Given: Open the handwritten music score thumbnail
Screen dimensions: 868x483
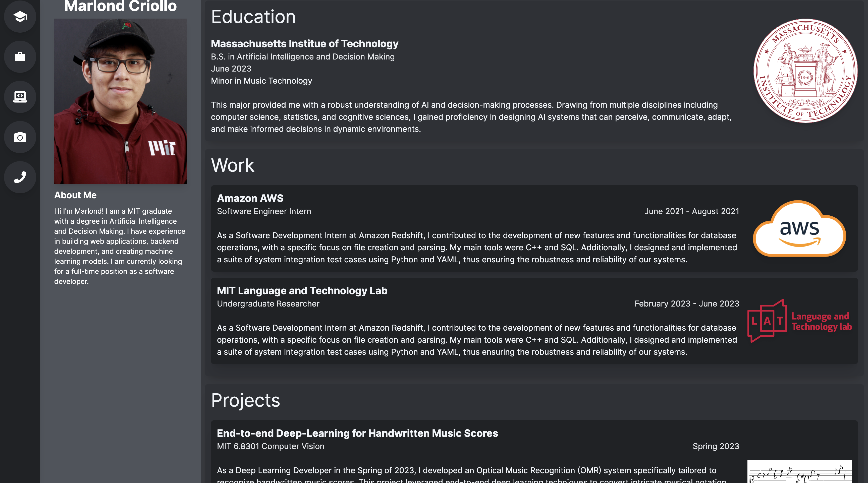Looking at the screenshot, I should 799,471.
